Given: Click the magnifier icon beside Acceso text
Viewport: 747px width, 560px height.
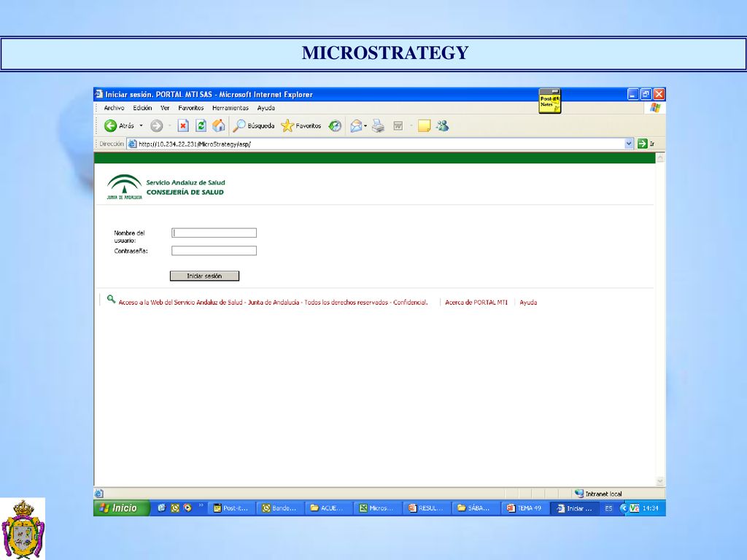Looking at the screenshot, I should (x=111, y=299).
